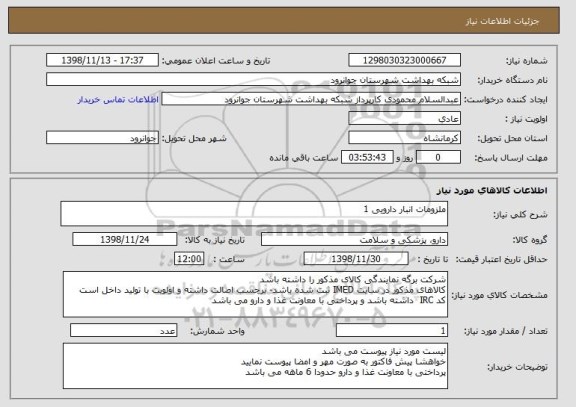Click the time field showing 12:00
Viewport: 576px width, 407px height.
pos(189,259)
